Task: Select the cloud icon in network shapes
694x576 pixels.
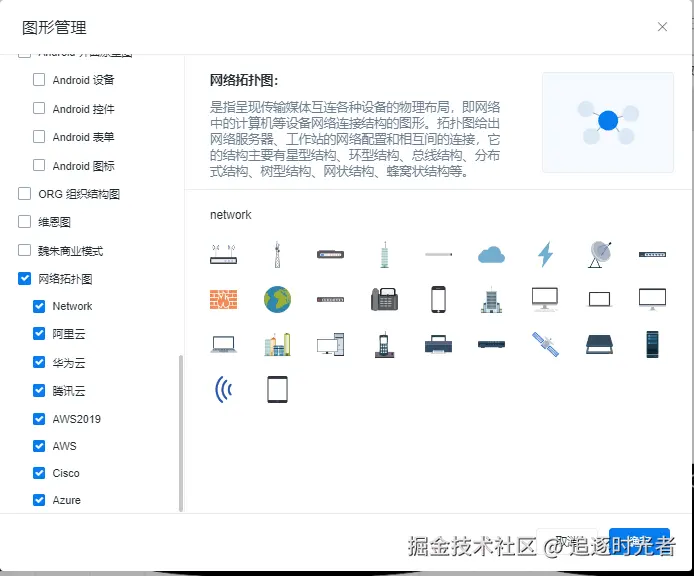Action: [491, 255]
